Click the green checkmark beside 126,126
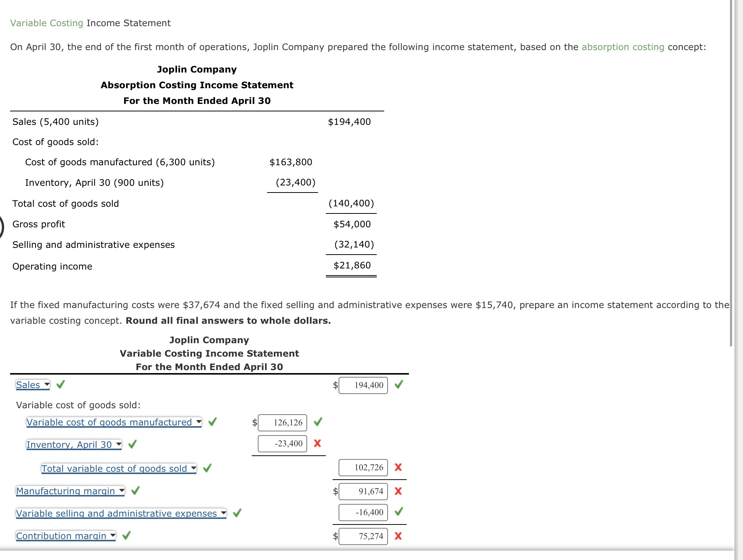Viewport: 743px width, 560px height. click(x=318, y=422)
